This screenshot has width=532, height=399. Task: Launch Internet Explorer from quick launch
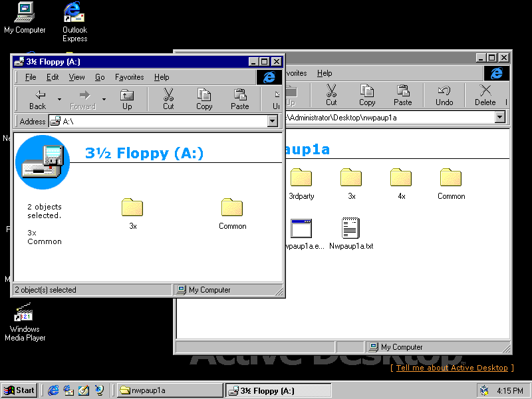pyautogui.click(x=53, y=390)
